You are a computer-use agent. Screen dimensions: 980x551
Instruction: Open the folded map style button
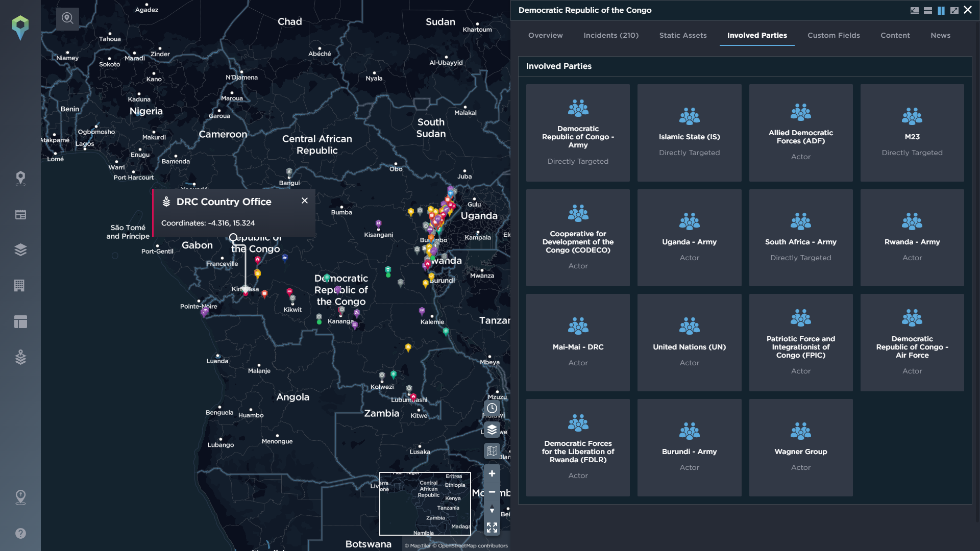click(492, 451)
